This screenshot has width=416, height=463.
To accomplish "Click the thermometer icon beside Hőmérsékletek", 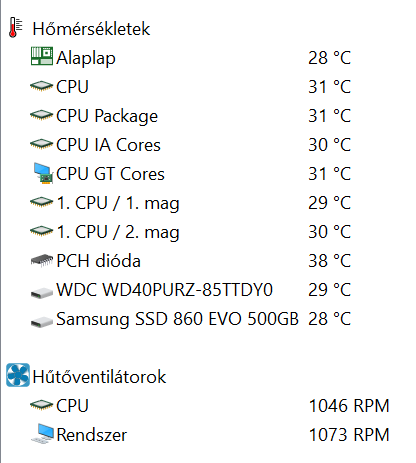I will click(x=15, y=28).
